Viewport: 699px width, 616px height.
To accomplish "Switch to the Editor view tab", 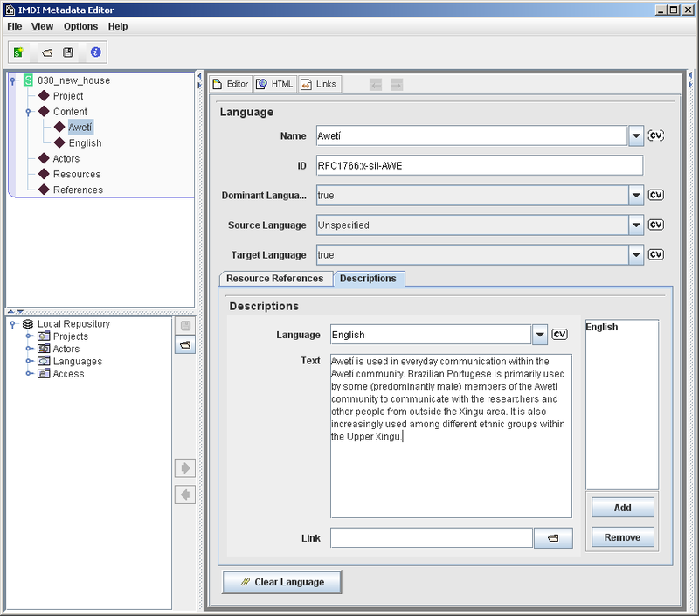I will pos(231,84).
